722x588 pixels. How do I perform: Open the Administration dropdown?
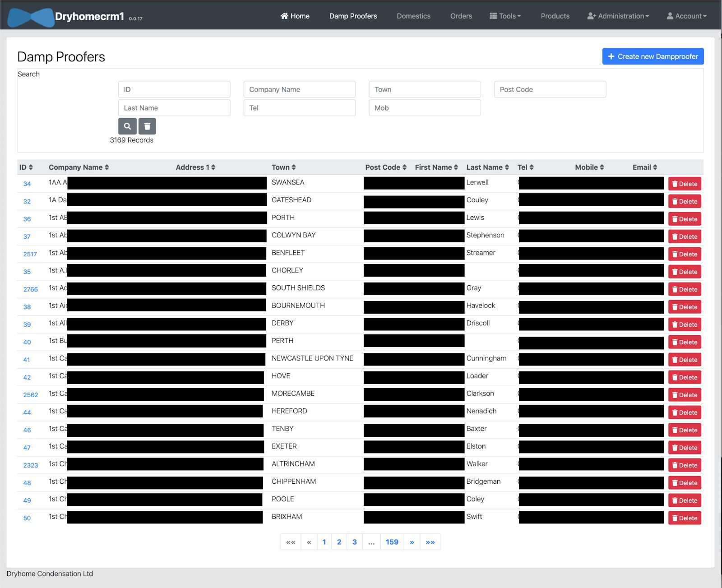click(x=618, y=16)
